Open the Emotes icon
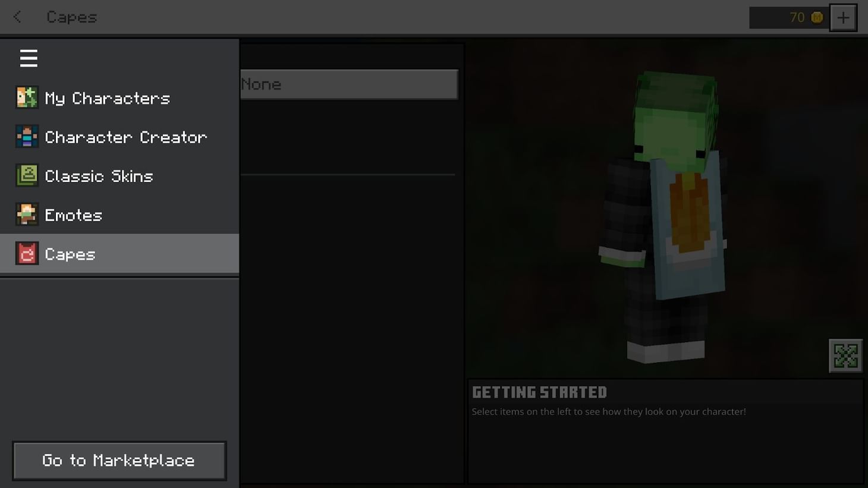The image size is (868, 488). point(26,214)
